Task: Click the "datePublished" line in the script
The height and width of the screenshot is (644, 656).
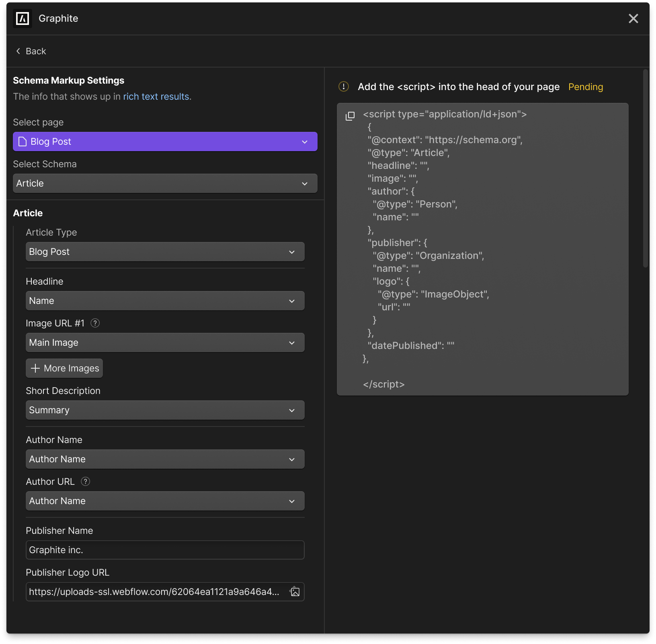Action: pos(411,346)
